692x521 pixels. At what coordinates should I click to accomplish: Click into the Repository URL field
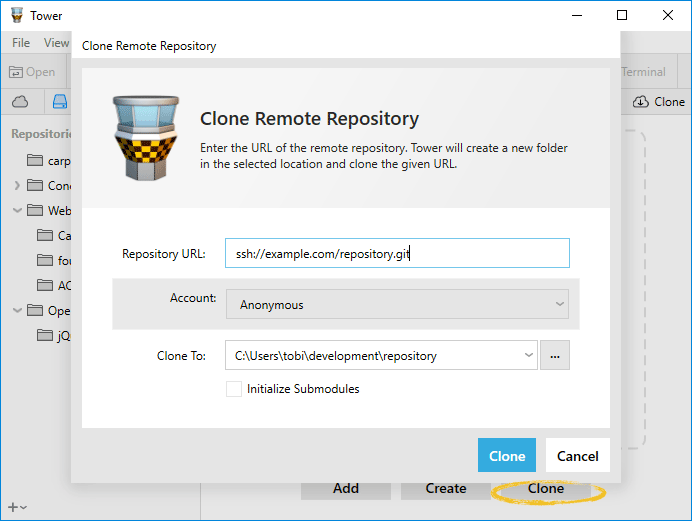point(397,253)
